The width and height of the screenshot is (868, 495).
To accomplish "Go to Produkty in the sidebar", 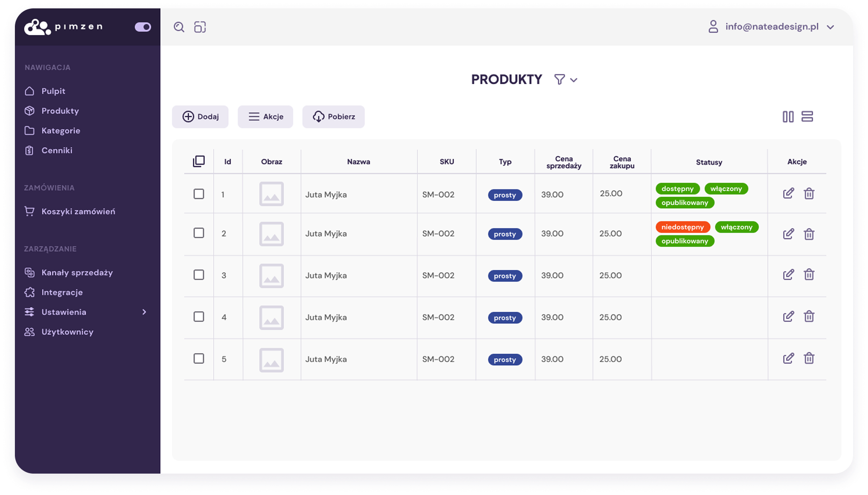I will [52, 111].
